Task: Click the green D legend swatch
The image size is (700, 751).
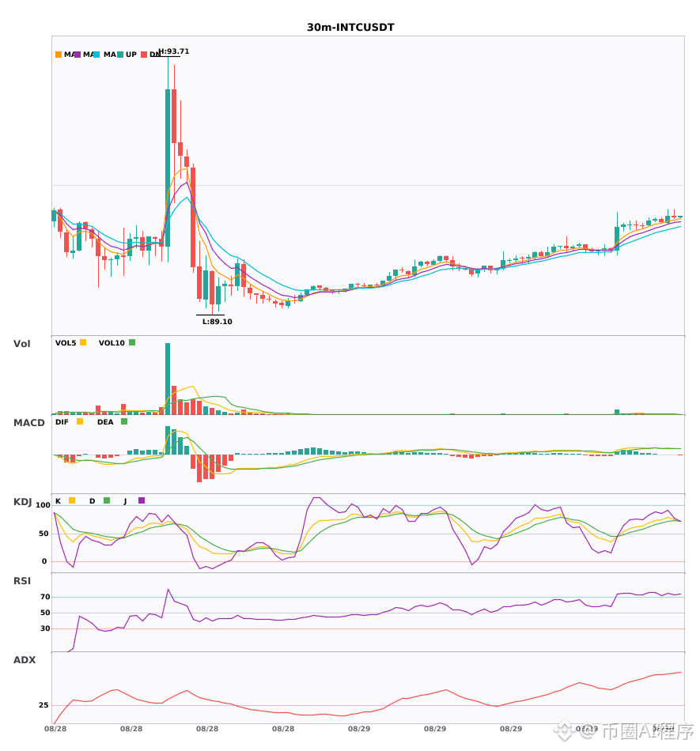Action: point(107,500)
